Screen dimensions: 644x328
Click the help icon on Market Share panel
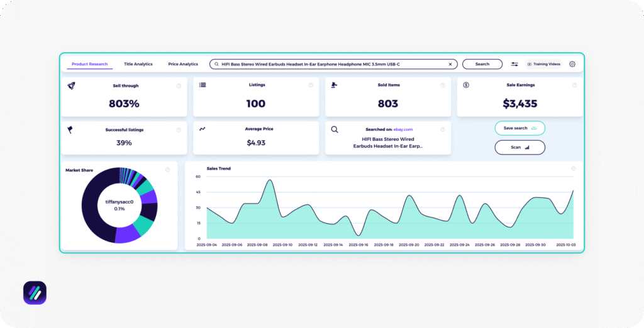click(168, 170)
